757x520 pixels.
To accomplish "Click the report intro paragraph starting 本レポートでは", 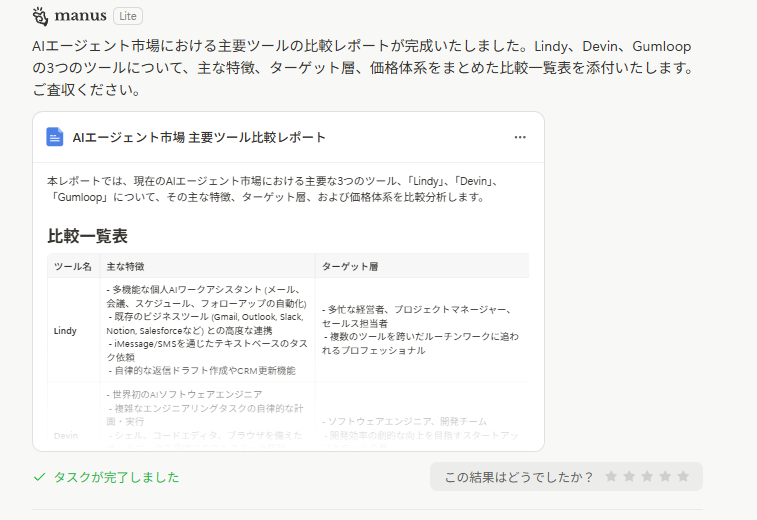I will click(x=273, y=189).
